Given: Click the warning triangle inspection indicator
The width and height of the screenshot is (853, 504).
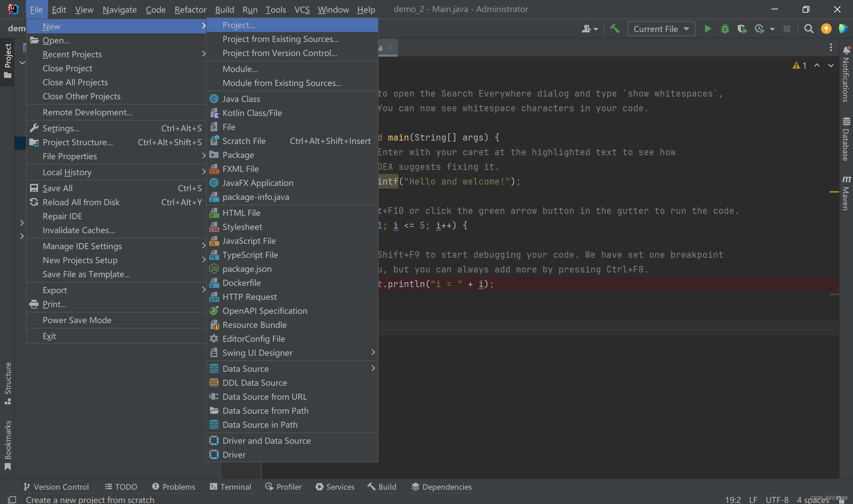Looking at the screenshot, I should pyautogui.click(x=799, y=65).
